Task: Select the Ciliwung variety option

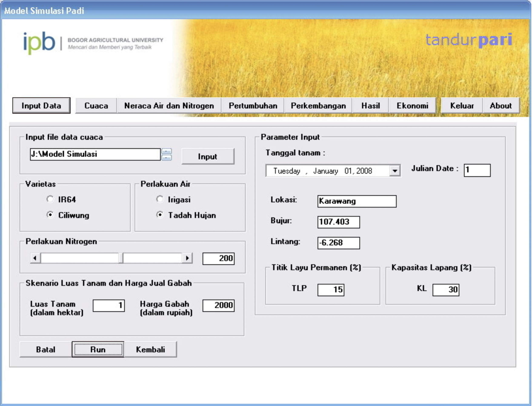Action: pyautogui.click(x=50, y=215)
